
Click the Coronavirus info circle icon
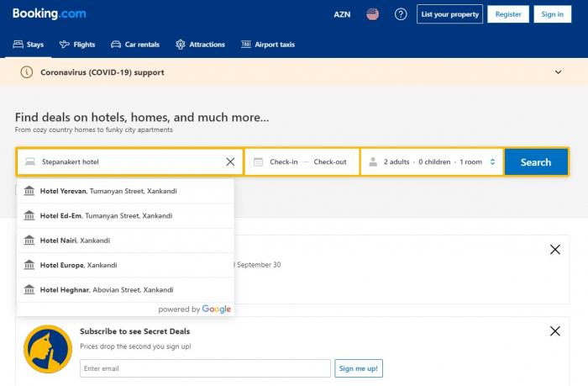click(27, 72)
